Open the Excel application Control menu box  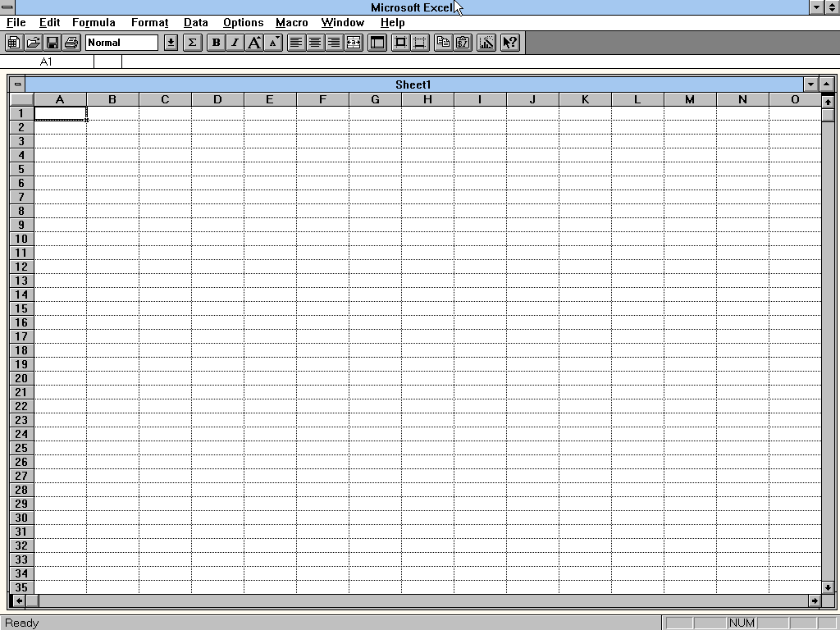click(7, 7)
